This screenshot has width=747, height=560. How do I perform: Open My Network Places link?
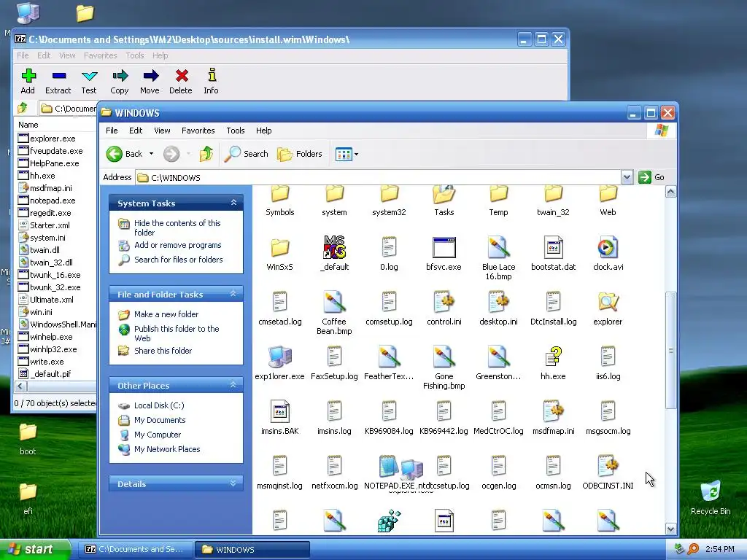(167, 449)
